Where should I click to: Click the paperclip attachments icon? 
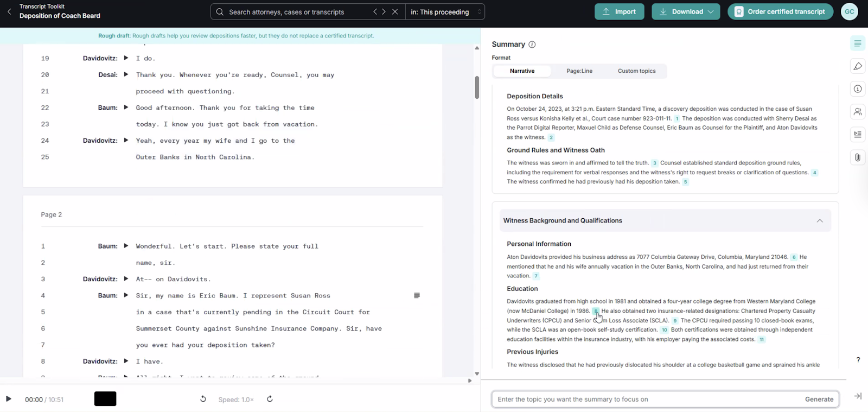pos(857,157)
